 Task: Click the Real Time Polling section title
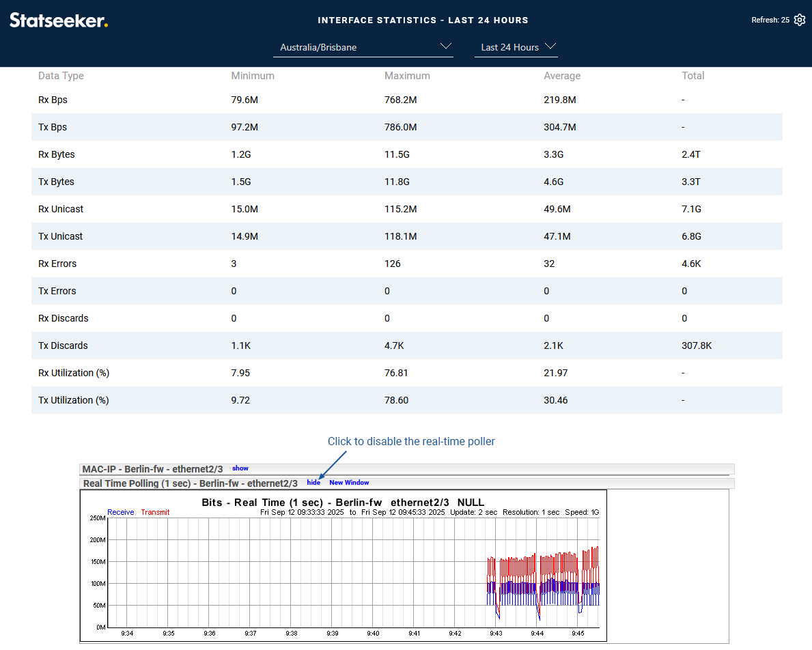point(190,483)
